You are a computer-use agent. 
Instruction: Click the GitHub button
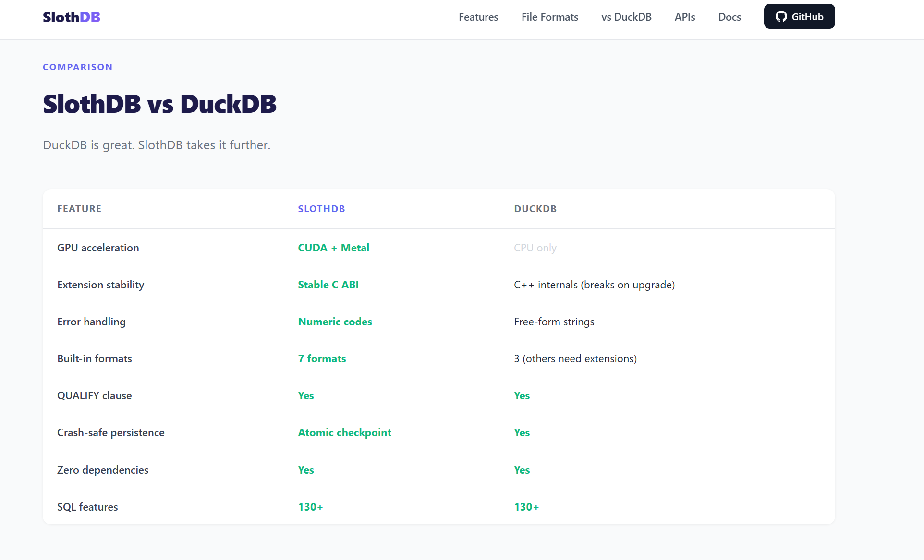tap(799, 16)
